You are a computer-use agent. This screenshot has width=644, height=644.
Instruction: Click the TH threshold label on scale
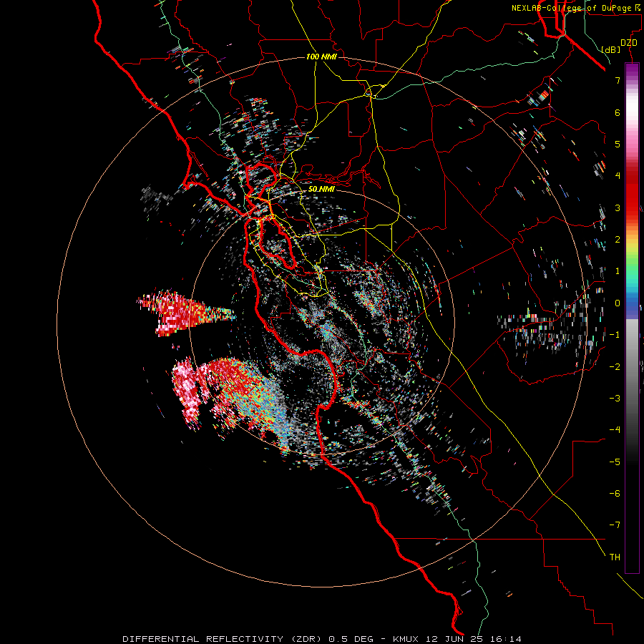[615, 557]
